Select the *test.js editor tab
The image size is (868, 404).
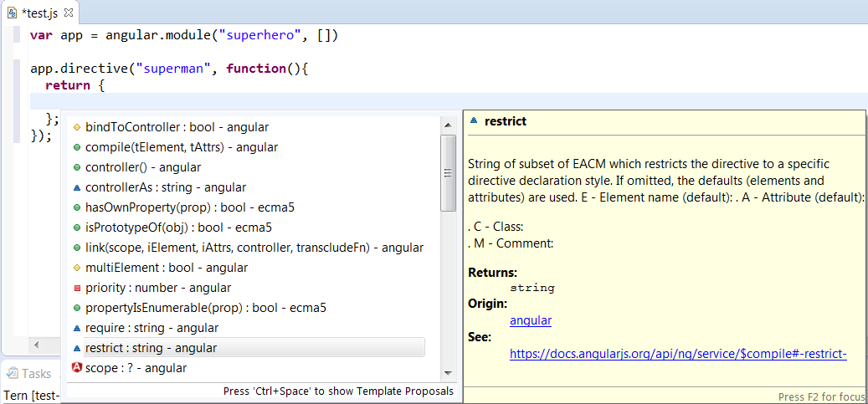(40, 13)
